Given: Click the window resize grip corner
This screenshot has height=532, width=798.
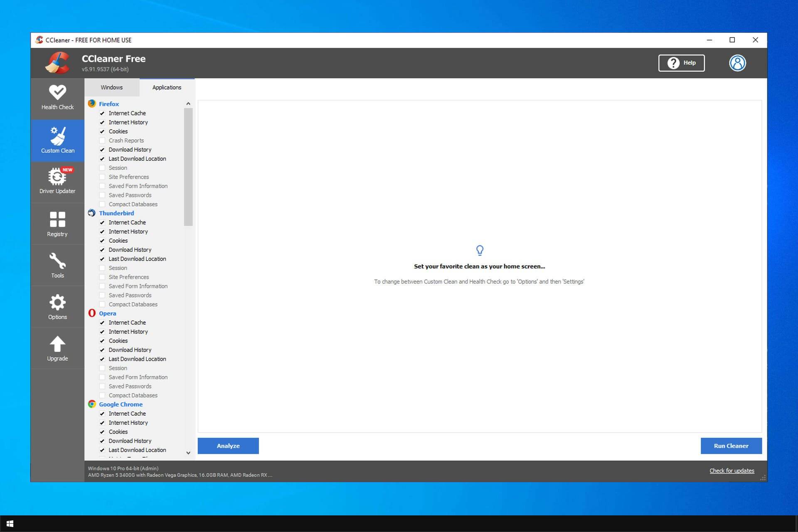Looking at the screenshot, I should tap(763, 478).
